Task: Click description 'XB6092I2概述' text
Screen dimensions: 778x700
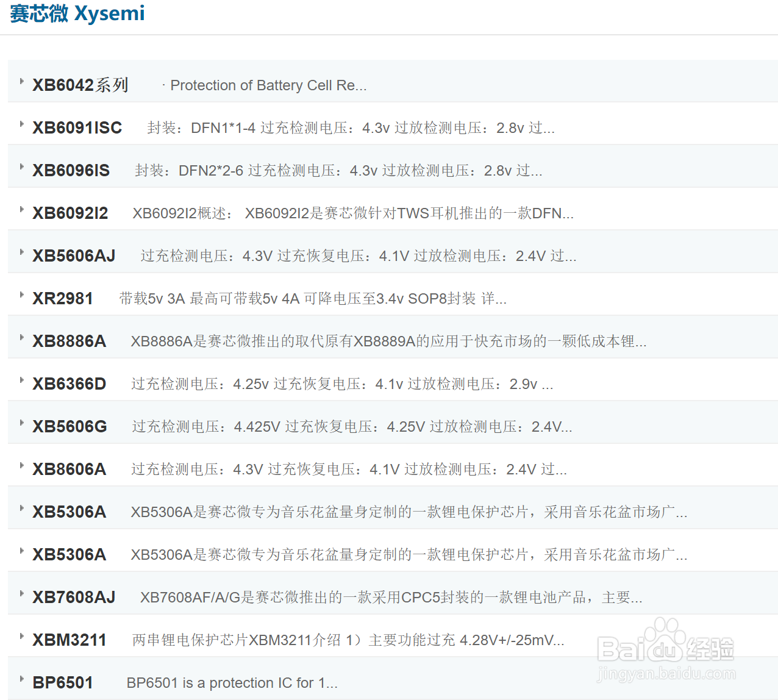Action: tap(353, 213)
